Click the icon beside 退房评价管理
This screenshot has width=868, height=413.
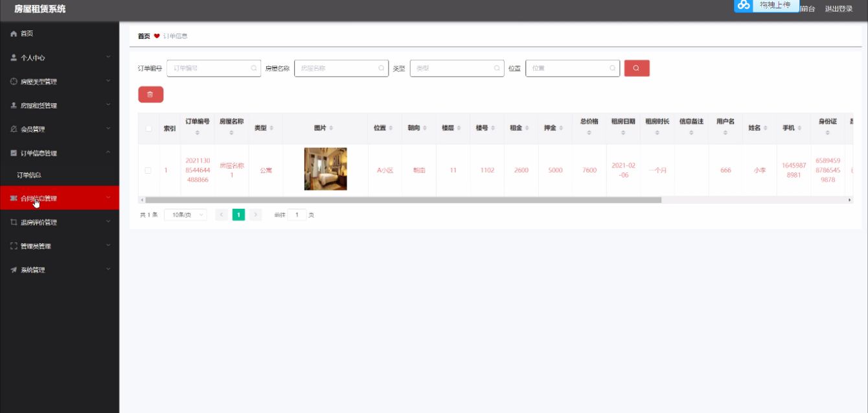[x=14, y=222]
